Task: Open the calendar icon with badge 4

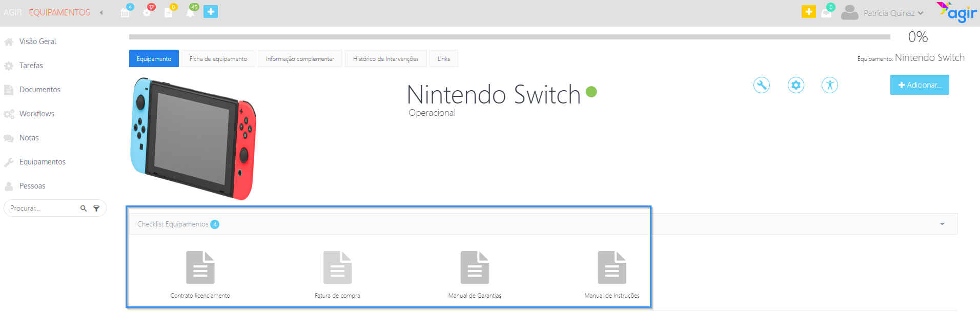Action: pyautogui.click(x=125, y=12)
